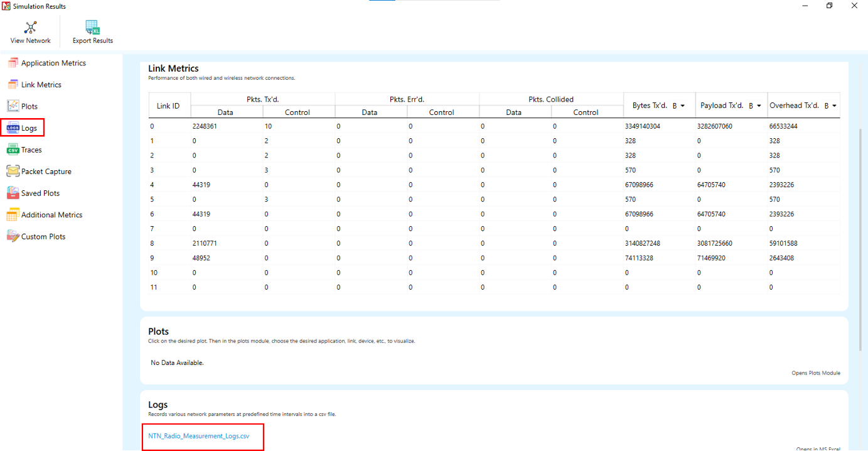The image size is (868, 451).
Task: Click the View Network icon
Action: click(30, 28)
